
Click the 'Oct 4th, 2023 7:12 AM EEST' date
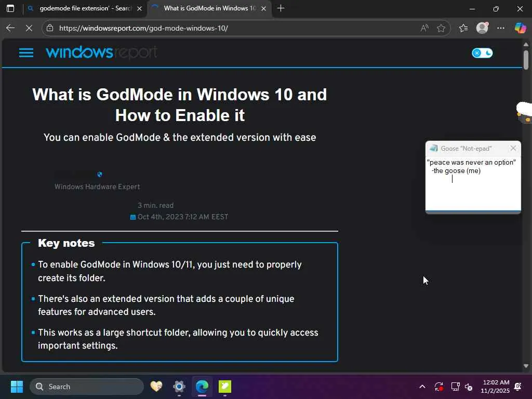(x=183, y=217)
